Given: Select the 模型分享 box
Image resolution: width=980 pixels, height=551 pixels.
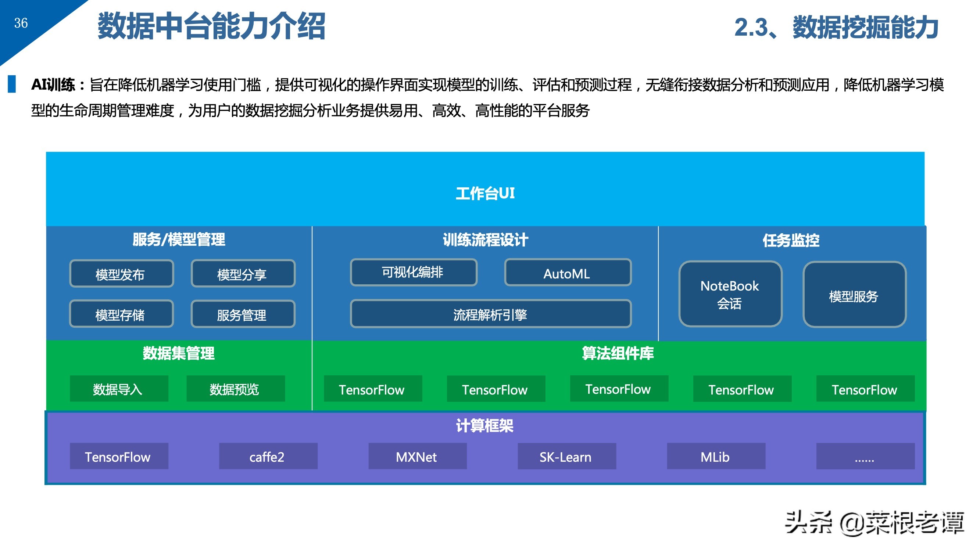Looking at the screenshot, I should [243, 274].
